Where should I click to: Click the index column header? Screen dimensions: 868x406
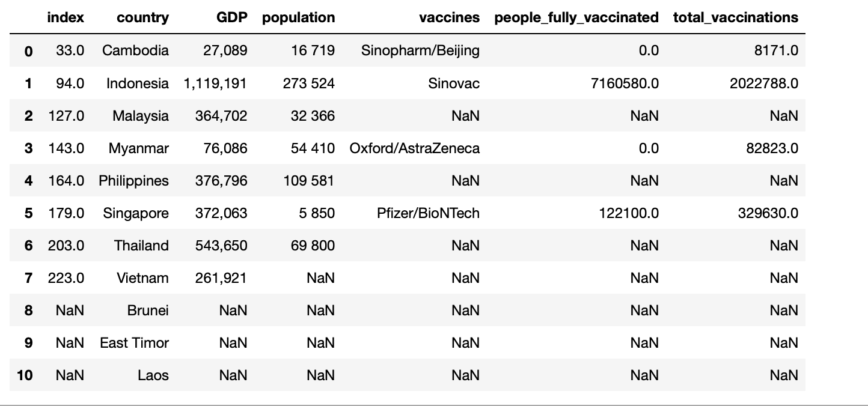pyautogui.click(x=66, y=18)
